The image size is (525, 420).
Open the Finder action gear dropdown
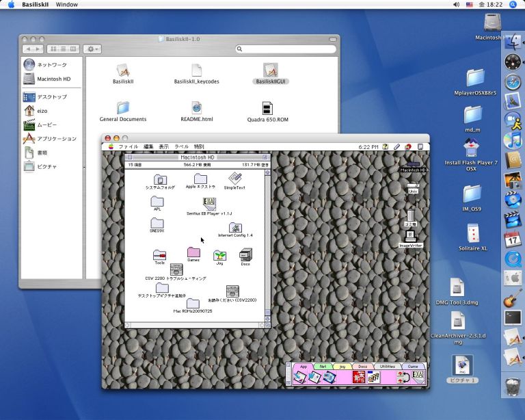tap(92, 49)
